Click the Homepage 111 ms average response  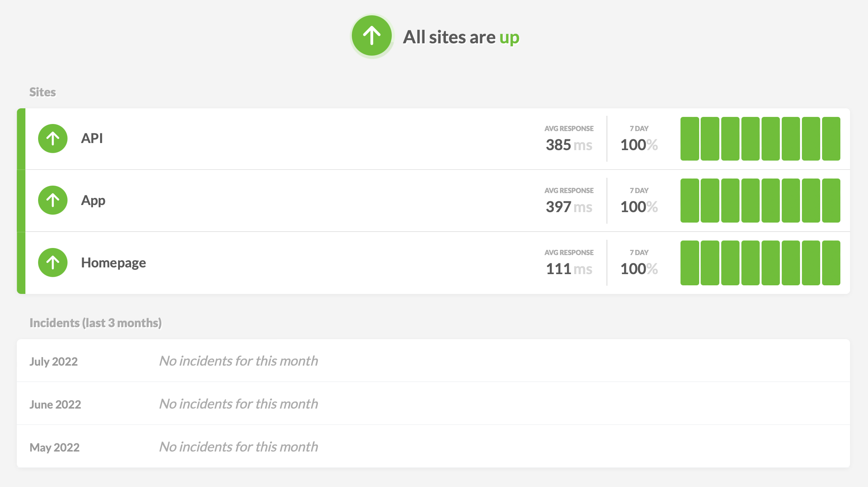(x=568, y=269)
